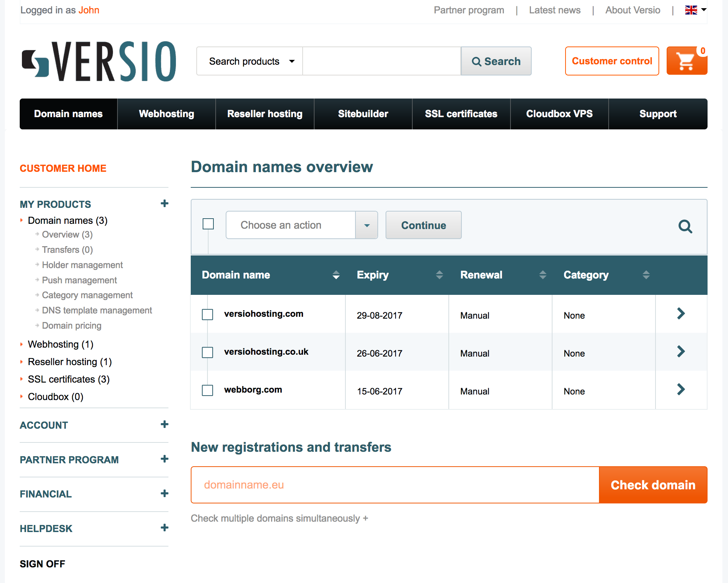Open Domain pricing
728x583 pixels.
click(x=72, y=326)
